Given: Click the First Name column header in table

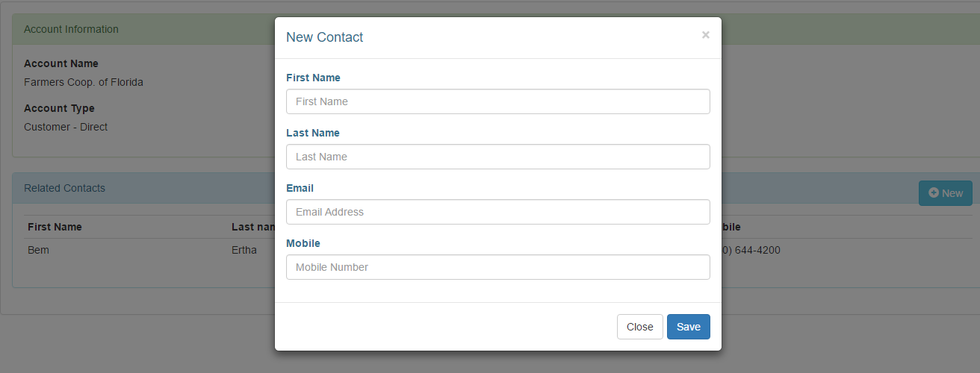Looking at the screenshot, I should 55,227.
